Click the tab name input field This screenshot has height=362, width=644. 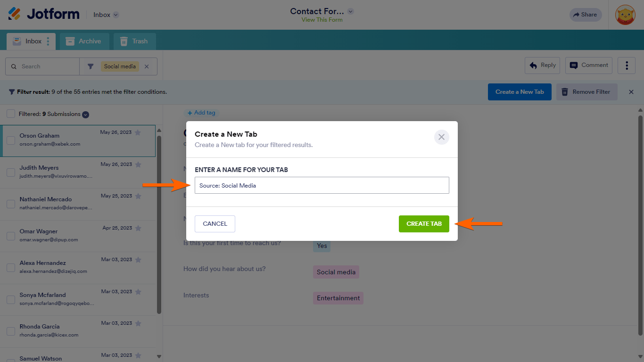click(322, 185)
